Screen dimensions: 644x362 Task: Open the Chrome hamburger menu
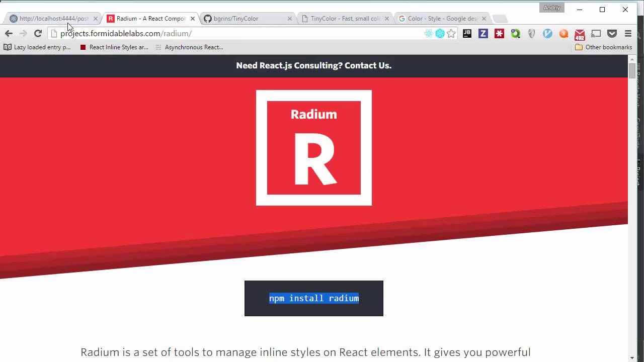click(628, 34)
